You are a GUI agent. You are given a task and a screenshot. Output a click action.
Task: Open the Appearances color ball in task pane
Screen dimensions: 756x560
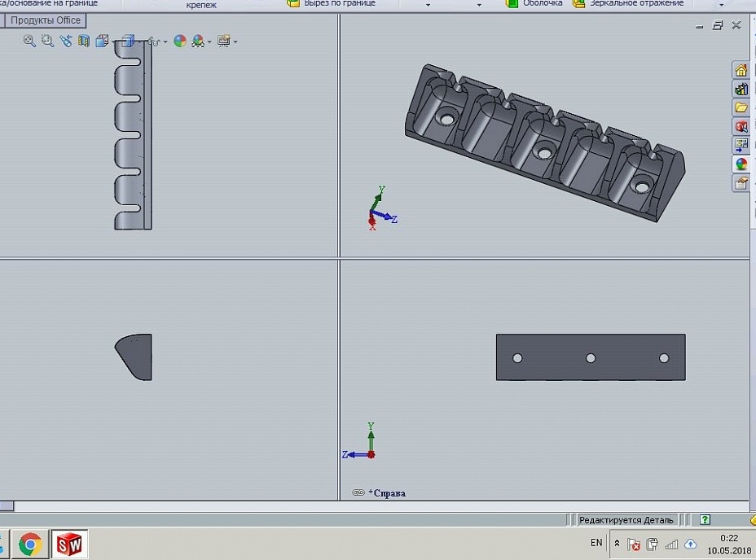(741, 164)
